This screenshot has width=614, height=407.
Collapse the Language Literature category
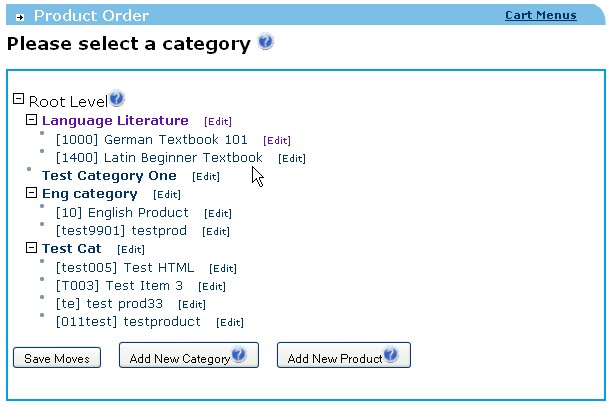click(31, 119)
